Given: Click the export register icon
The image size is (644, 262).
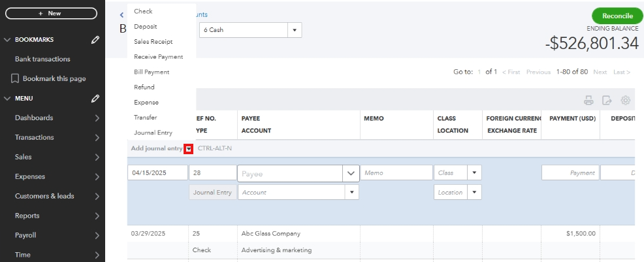Looking at the screenshot, I should (607, 100).
